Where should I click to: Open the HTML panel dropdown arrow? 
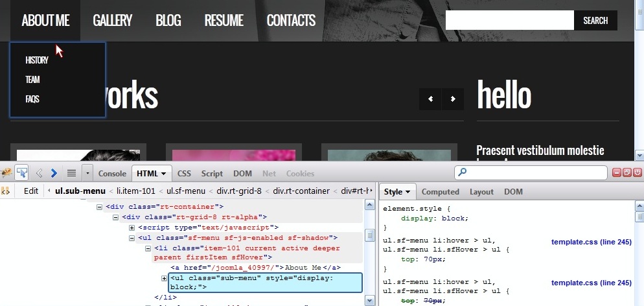pyautogui.click(x=164, y=174)
